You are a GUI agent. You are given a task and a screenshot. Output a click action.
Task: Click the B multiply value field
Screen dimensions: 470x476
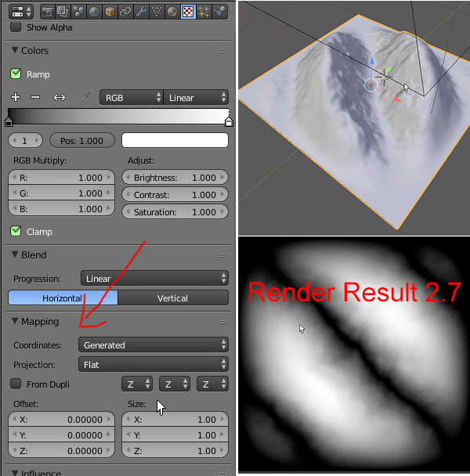coord(61,209)
